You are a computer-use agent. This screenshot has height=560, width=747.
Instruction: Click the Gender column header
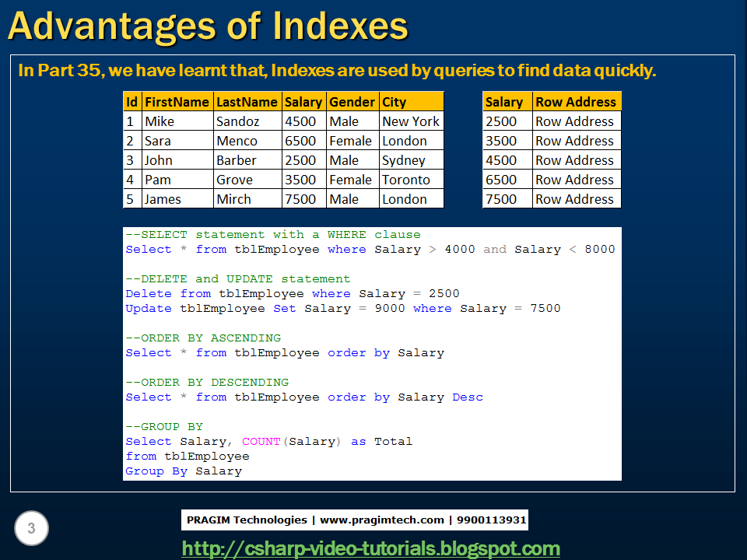[352, 101]
